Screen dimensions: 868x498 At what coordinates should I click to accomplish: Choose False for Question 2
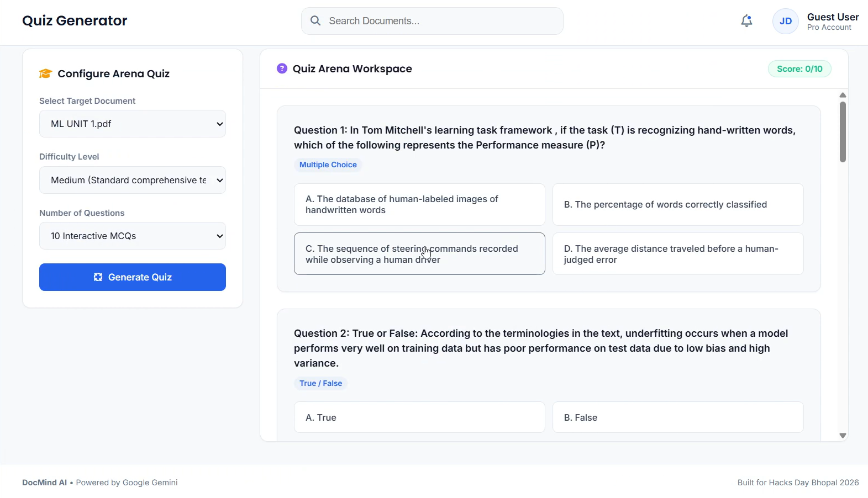point(678,417)
